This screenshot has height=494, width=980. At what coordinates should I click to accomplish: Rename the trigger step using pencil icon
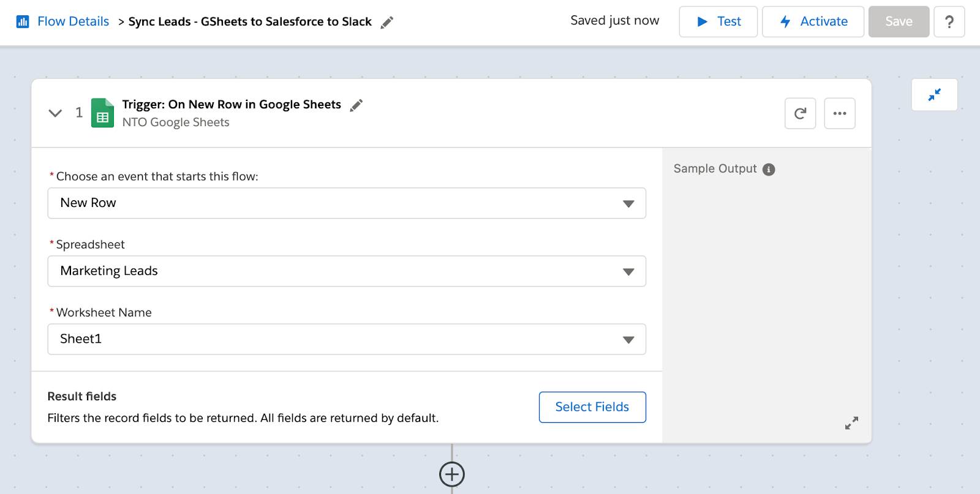click(356, 105)
